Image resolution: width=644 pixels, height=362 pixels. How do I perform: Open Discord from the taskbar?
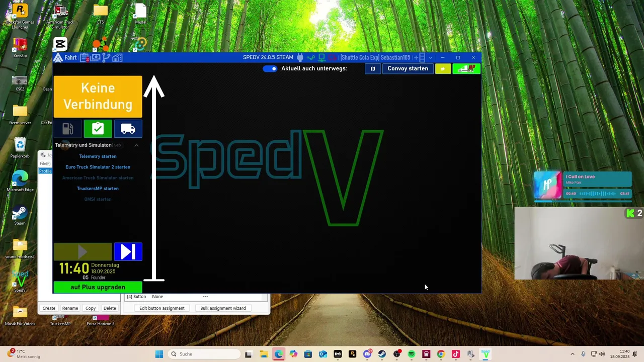point(367,354)
